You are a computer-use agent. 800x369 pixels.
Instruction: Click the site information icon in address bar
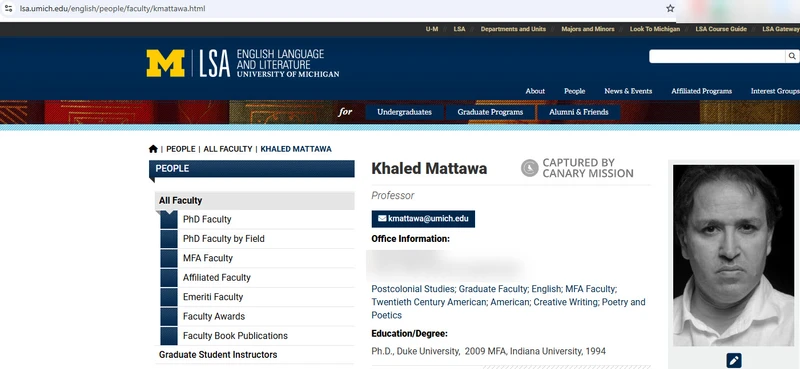[8, 8]
